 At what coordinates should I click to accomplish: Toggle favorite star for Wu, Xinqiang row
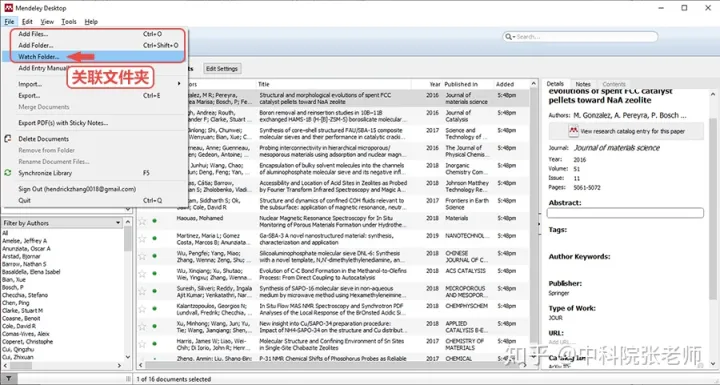(x=142, y=274)
